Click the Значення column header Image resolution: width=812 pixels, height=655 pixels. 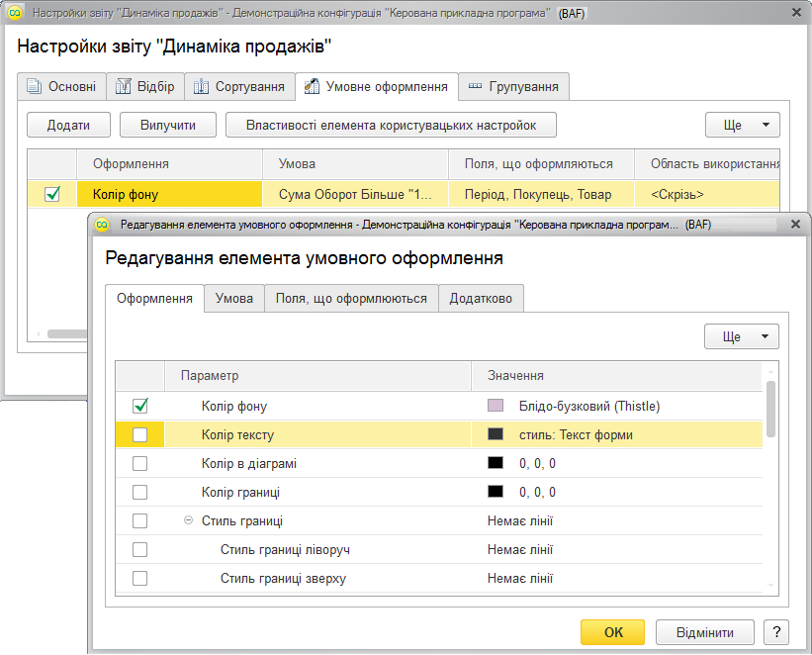(617, 376)
